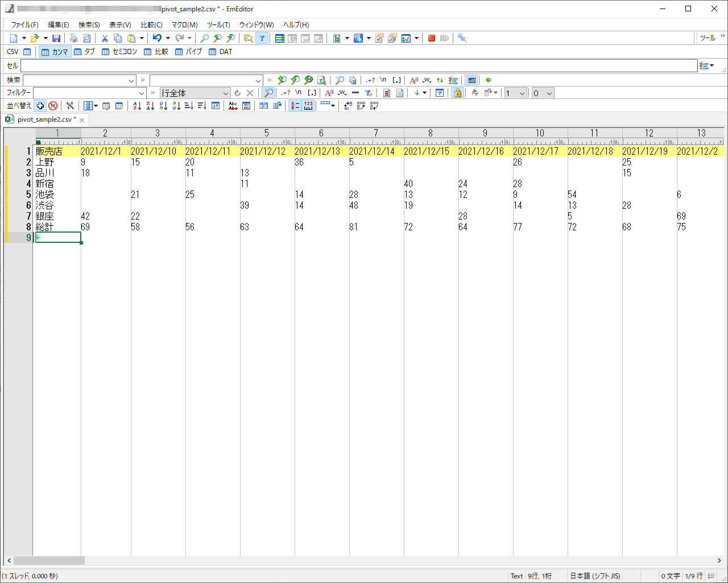The height and width of the screenshot is (583, 728).
Task: Toggle regular expression option on filter bar
Action: (x=286, y=93)
